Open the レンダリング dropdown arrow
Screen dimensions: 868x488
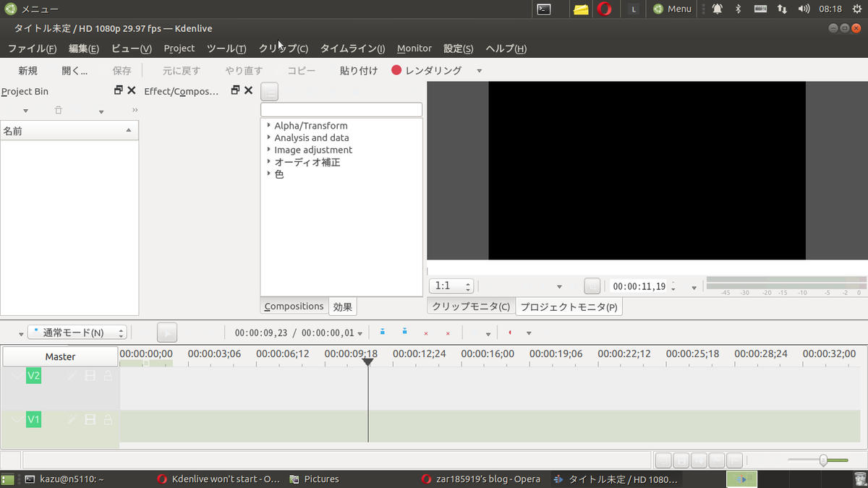479,71
